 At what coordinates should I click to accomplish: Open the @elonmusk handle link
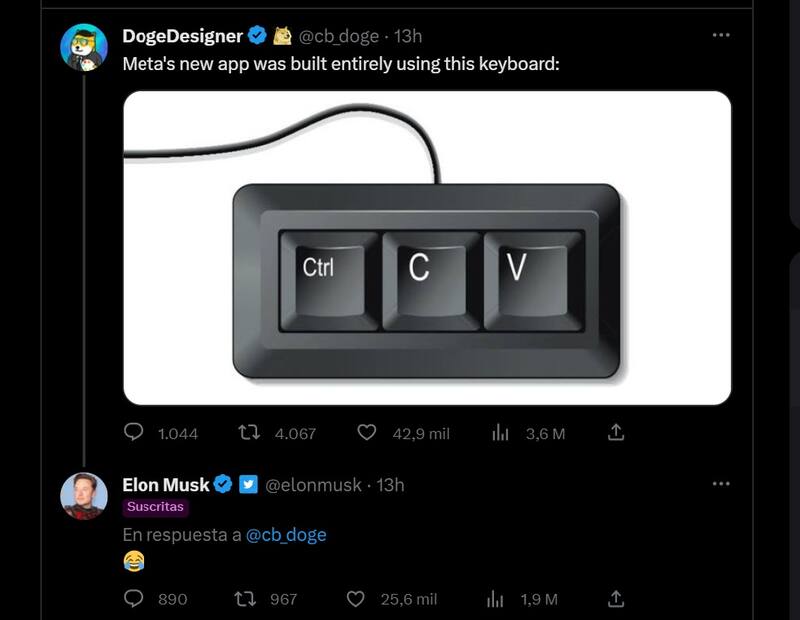[x=312, y=485]
